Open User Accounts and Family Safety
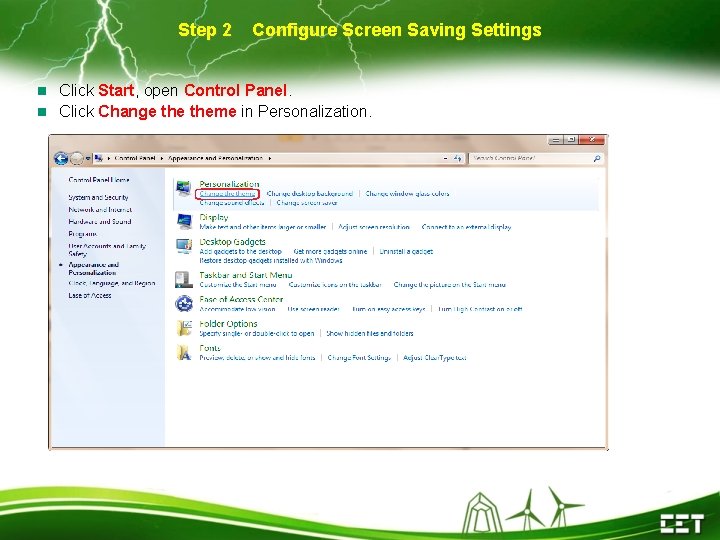The width and height of the screenshot is (720, 540). point(107,250)
